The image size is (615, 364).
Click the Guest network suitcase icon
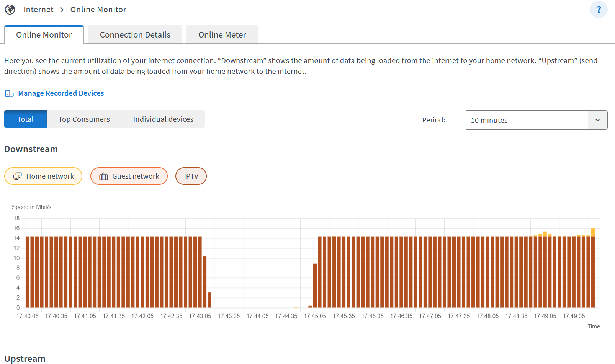(103, 176)
